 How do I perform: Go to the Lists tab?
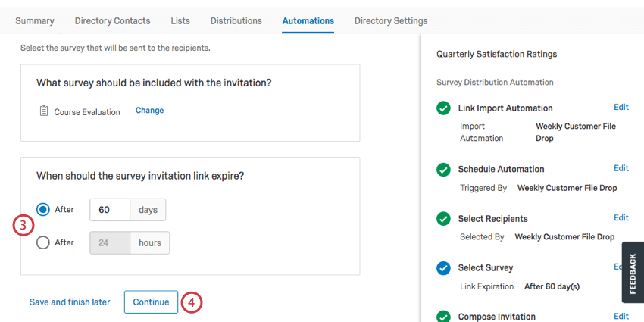[x=180, y=21]
